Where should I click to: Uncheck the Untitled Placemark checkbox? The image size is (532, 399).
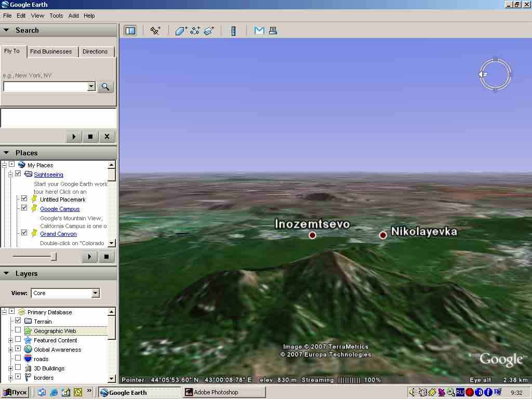24,198
